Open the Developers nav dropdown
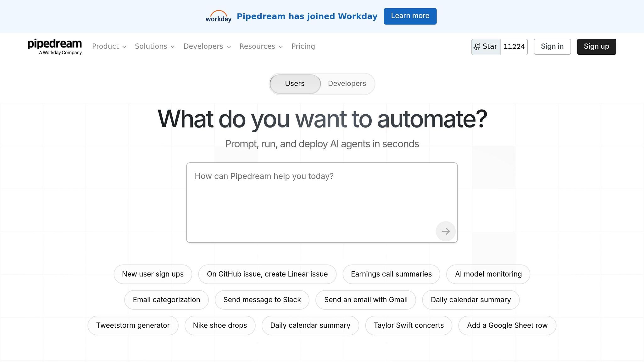Image resolution: width=644 pixels, height=362 pixels. coord(207,47)
